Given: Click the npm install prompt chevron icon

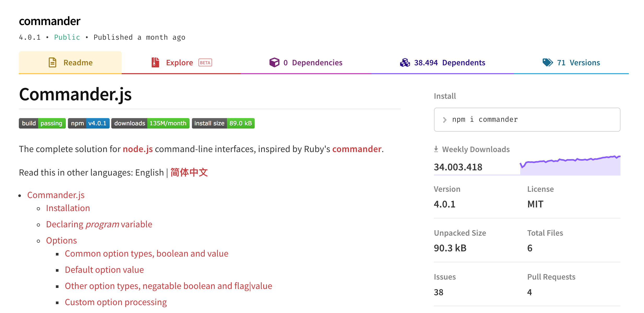Looking at the screenshot, I should point(444,120).
